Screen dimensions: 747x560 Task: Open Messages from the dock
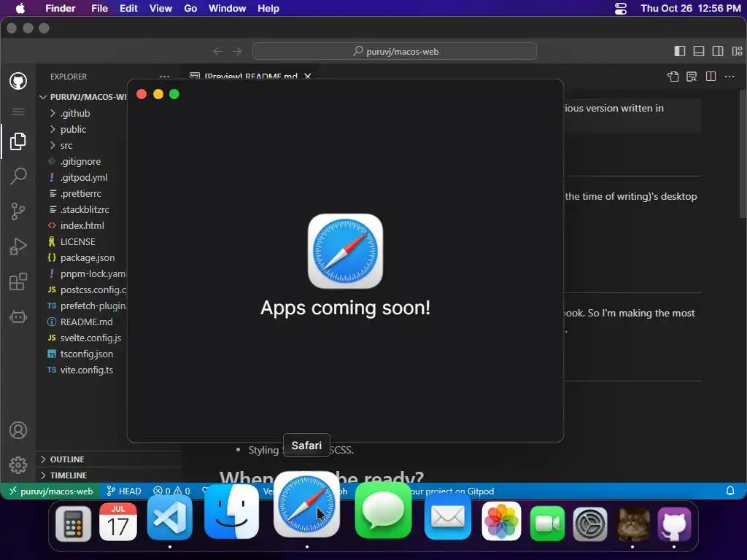[x=383, y=510]
